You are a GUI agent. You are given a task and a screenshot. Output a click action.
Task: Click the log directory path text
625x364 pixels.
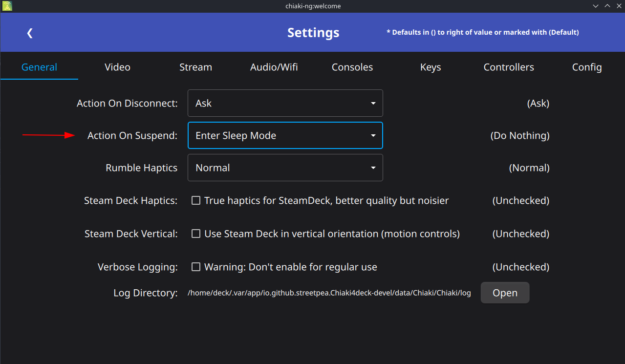329,293
